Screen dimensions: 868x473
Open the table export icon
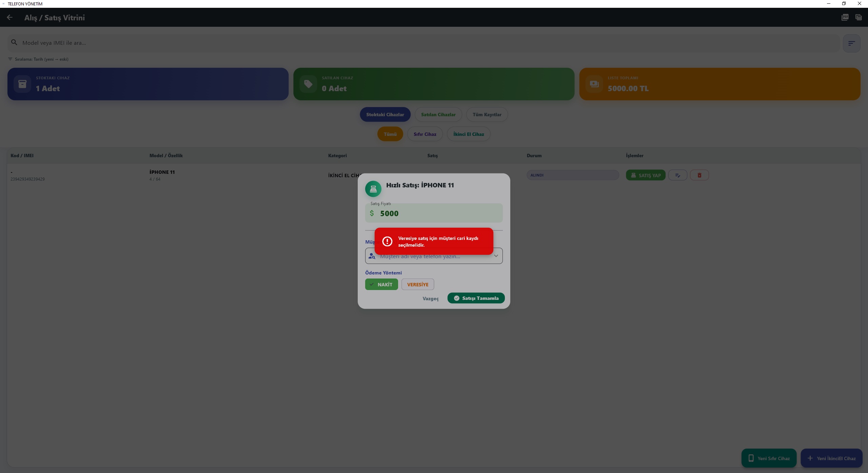tap(859, 17)
